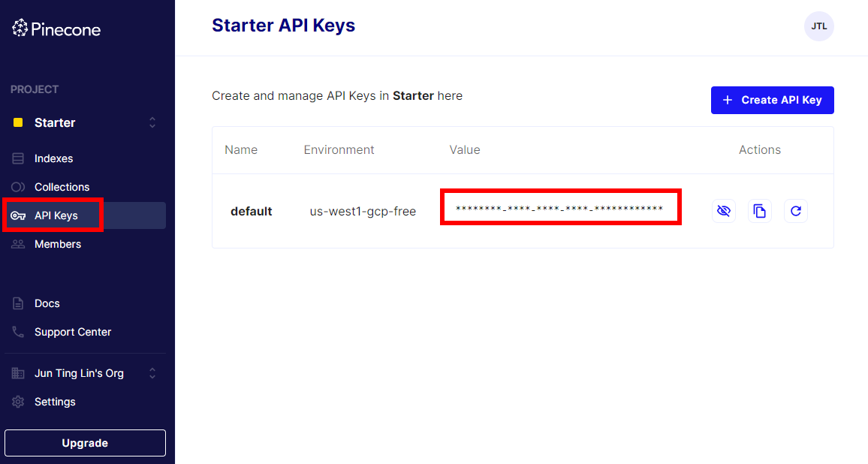
Task: Toggle visibility of the API key value
Action: pos(724,211)
